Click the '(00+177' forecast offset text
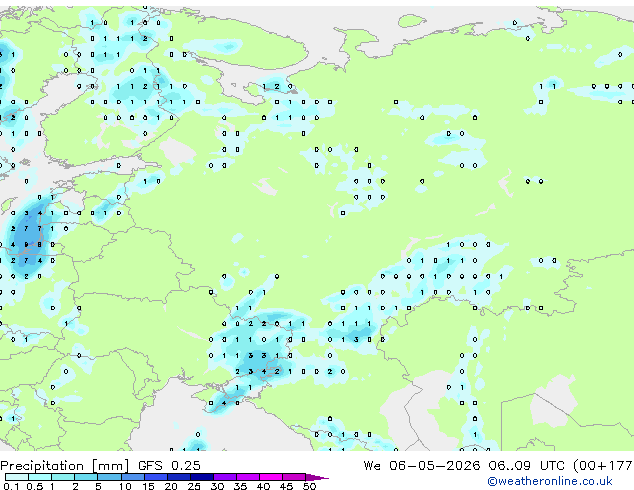The width and height of the screenshot is (634, 490). pyautogui.click(x=602, y=466)
